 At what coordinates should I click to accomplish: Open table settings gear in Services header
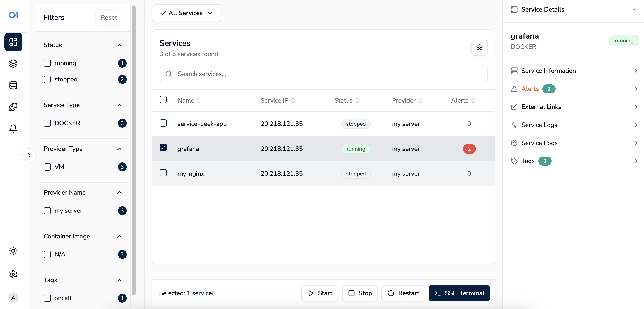tap(479, 48)
